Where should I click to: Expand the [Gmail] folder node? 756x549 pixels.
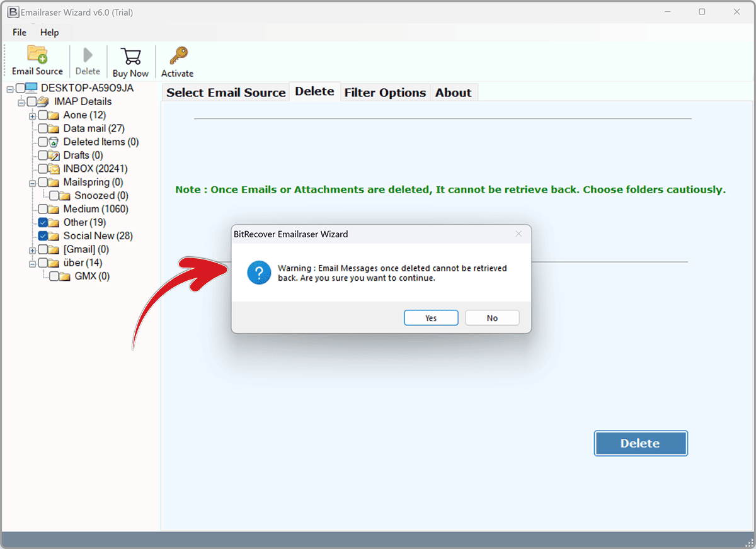tap(33, 250)
